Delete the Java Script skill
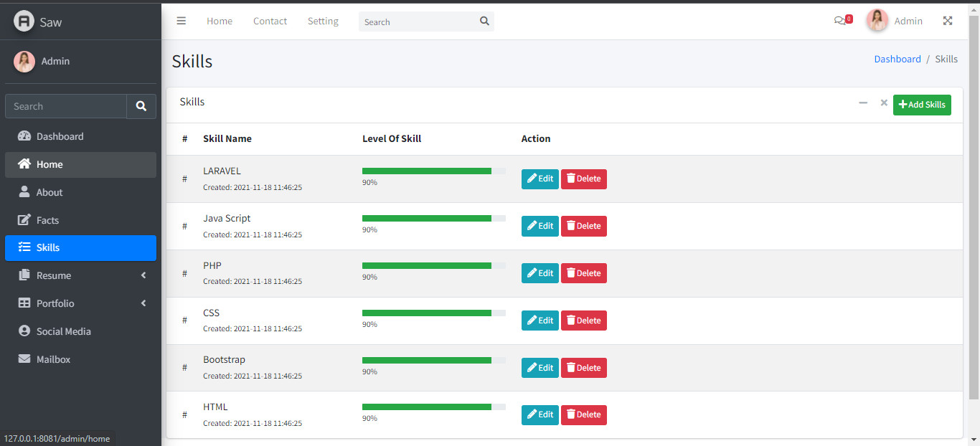This screenshot has height=446, width=980. point(584,226)
